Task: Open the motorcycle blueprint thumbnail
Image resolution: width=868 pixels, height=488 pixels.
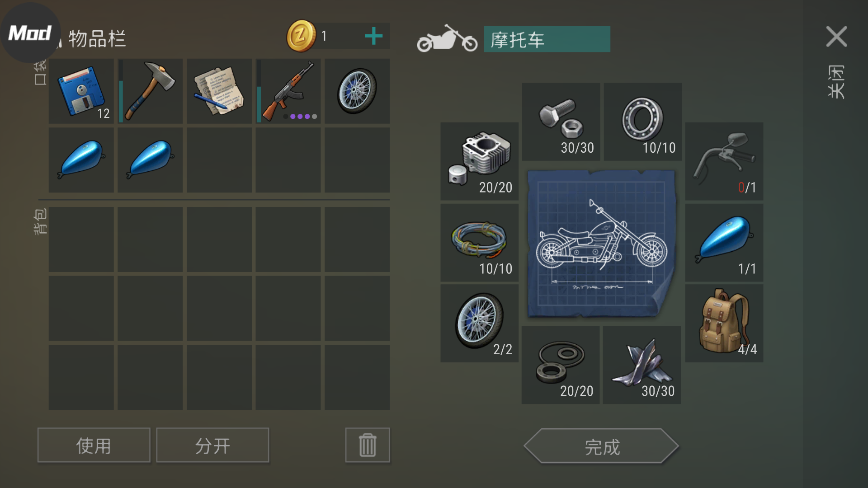Action: 601,244
